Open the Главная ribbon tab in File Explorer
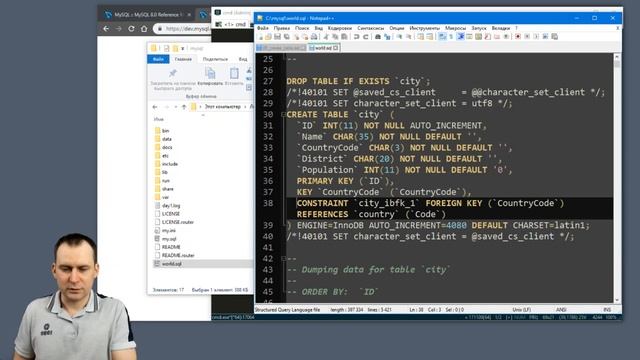This screenshot has height=360, width=640. pyautogui.click(x=183, y=59)
